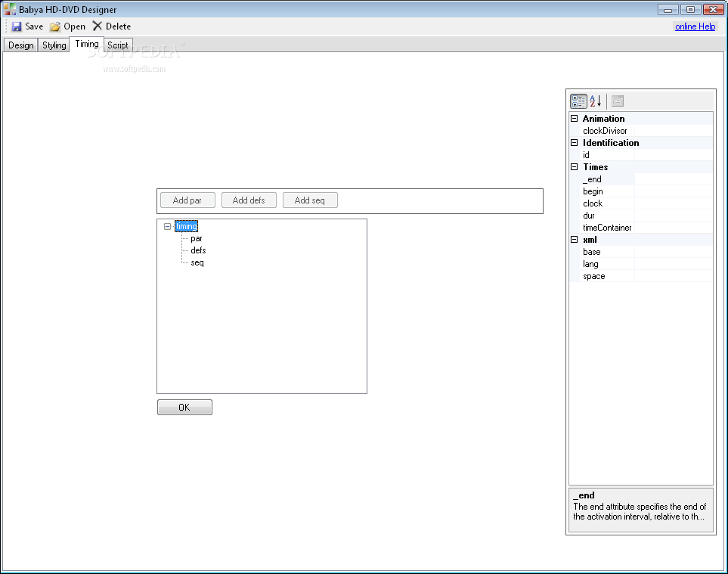The height and width of the screenshot is (574, 728).
Task: Restore down the designer window
Action: 690,10
